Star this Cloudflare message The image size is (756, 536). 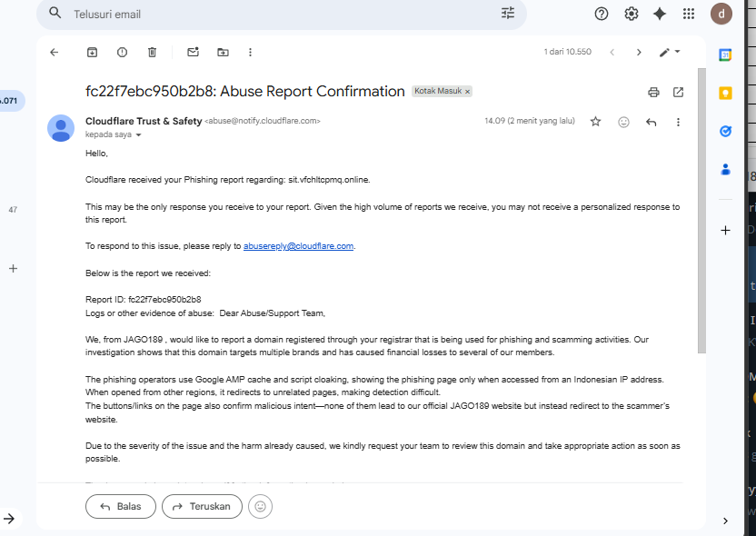[595, 122]
